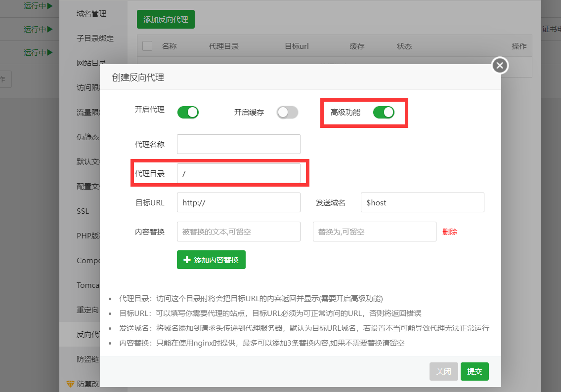Open 网站目录 in the side menu

tap(91, 63)
